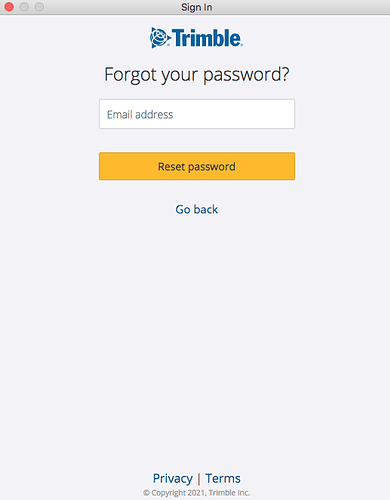Submit with the yellow Reset password button
The width and height of the screenshot is (390, 500).
point(197,166)
